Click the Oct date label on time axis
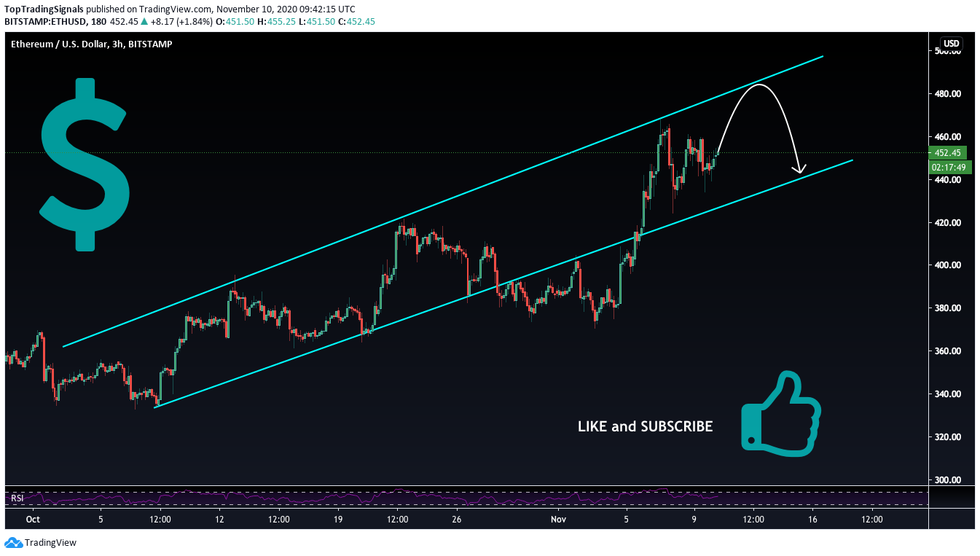Screen dimensions: 980x556 [x=32, y=520]
